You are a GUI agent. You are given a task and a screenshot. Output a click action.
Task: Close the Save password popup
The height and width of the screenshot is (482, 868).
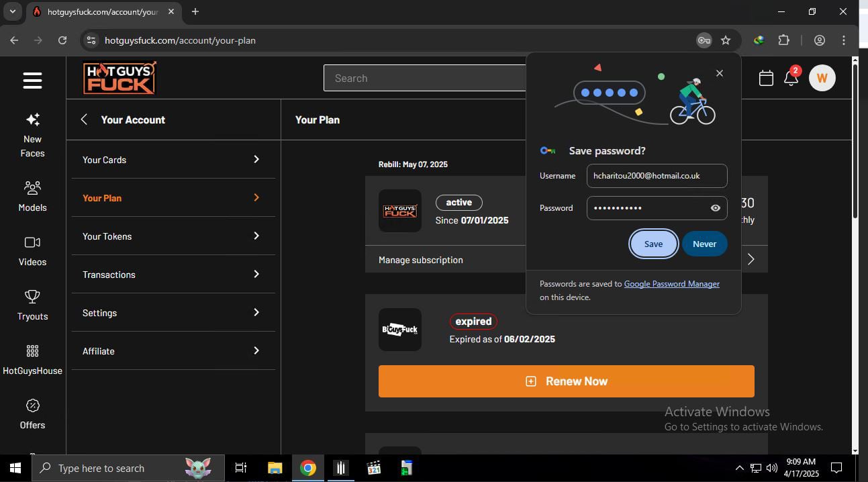720,73
